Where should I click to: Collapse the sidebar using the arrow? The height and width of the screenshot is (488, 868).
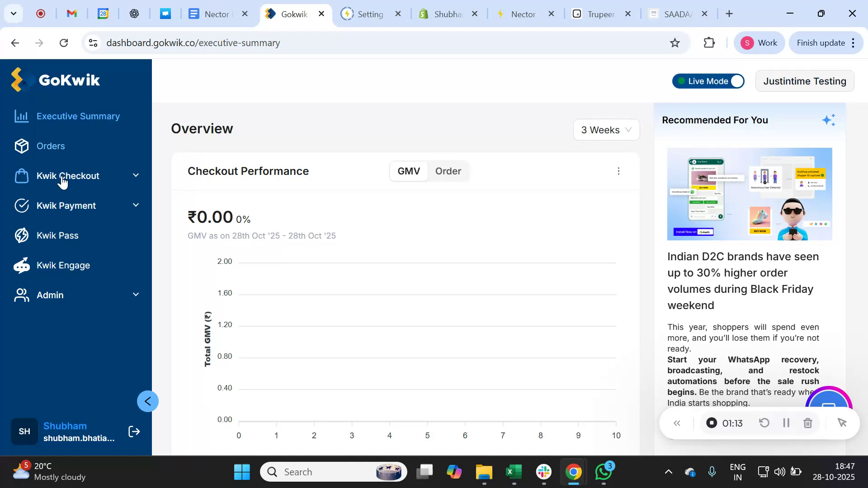[x=147, y=401]
